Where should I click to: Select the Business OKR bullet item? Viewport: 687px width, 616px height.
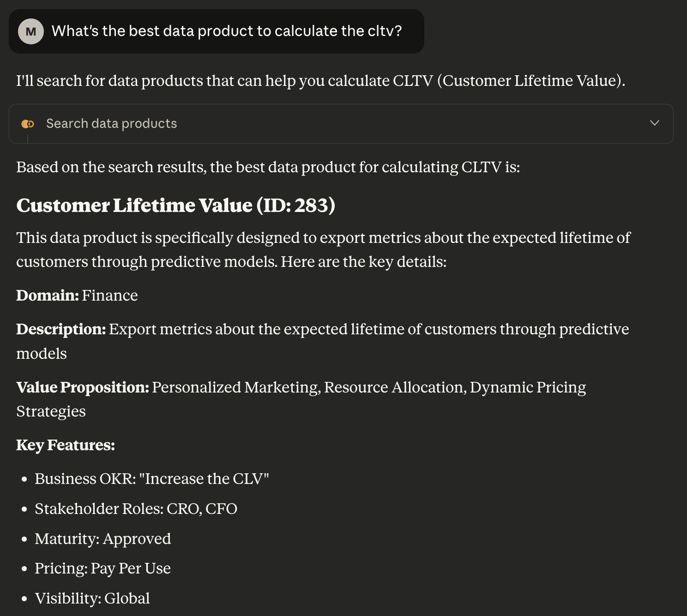pyautogui.click(x=151, y=479)
